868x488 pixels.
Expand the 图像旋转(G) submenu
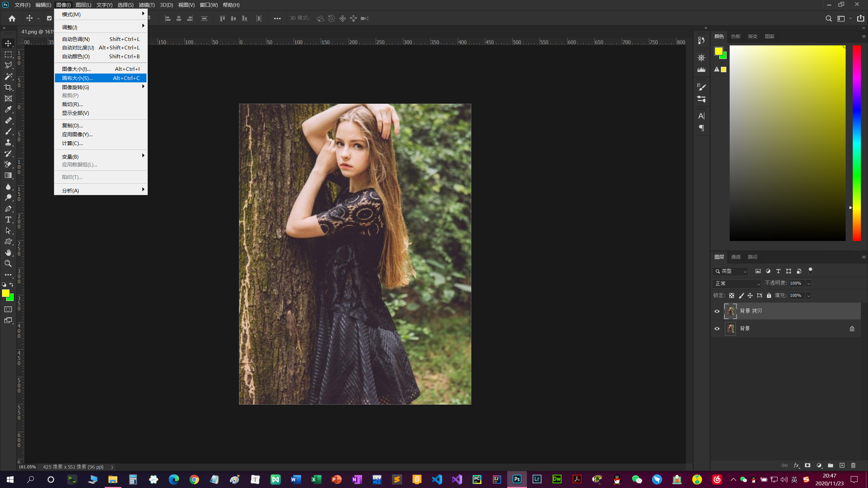pos(101,87)
